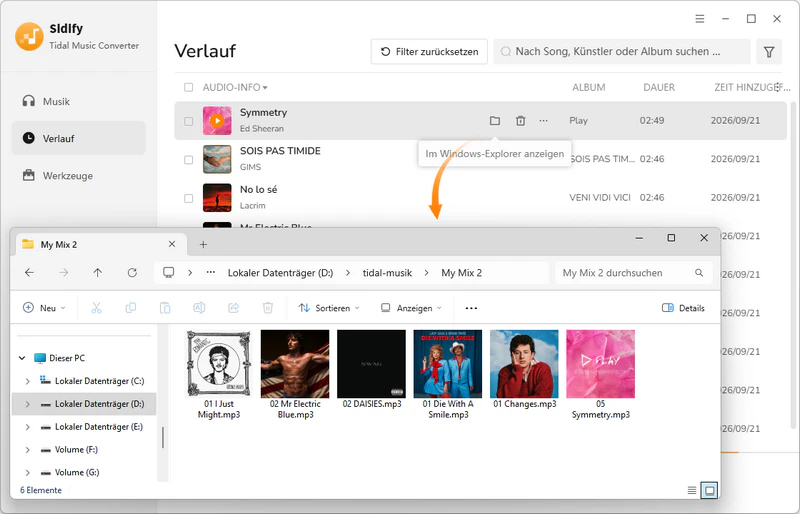Open the Sortieren dropdown
The width and height of the screenshot is (800, 514).
coord(329,308)
